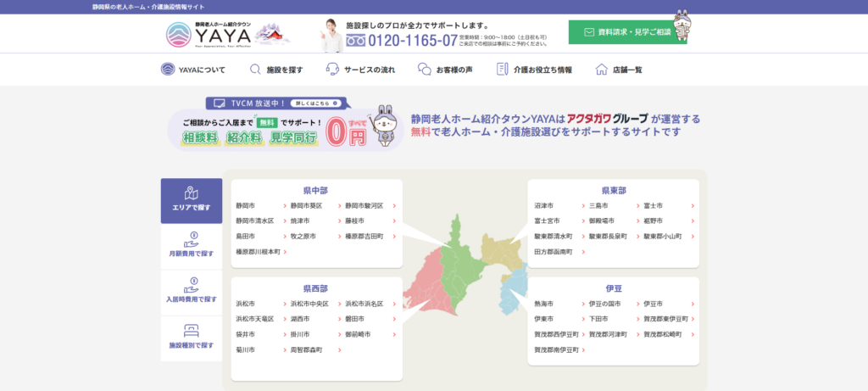Switch to the 月額費用で探す tab

point(192,247)
